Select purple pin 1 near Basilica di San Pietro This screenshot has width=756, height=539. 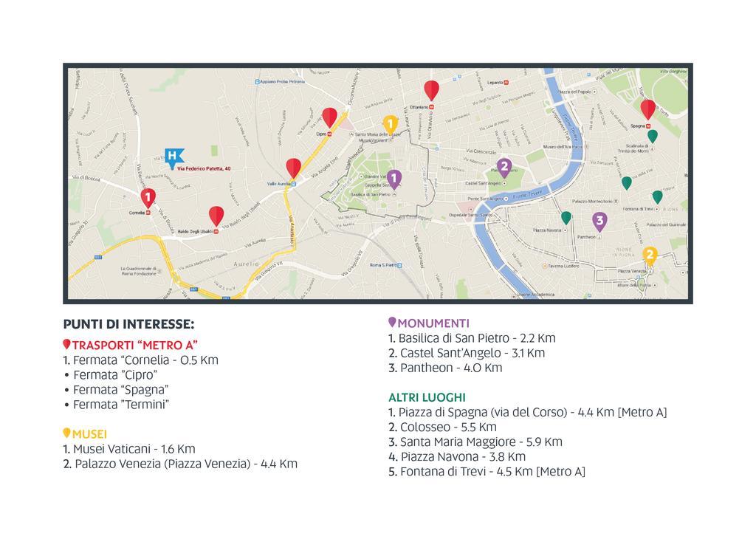(x=394, y=179)
